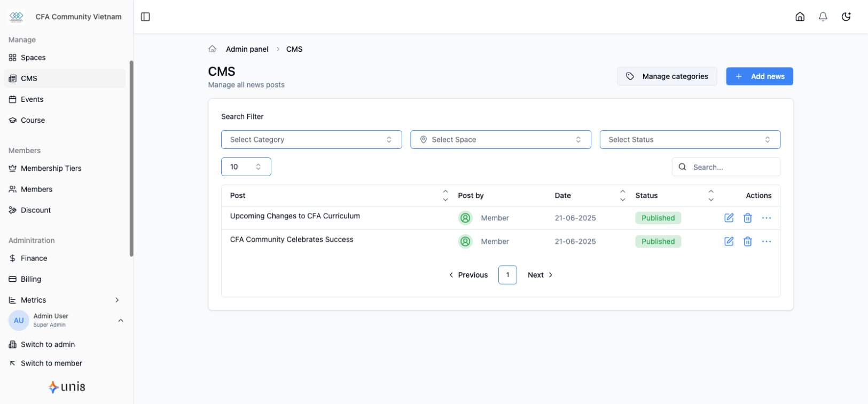
Task: Click the breadcrumb home icon
Action: click(212, 49)
